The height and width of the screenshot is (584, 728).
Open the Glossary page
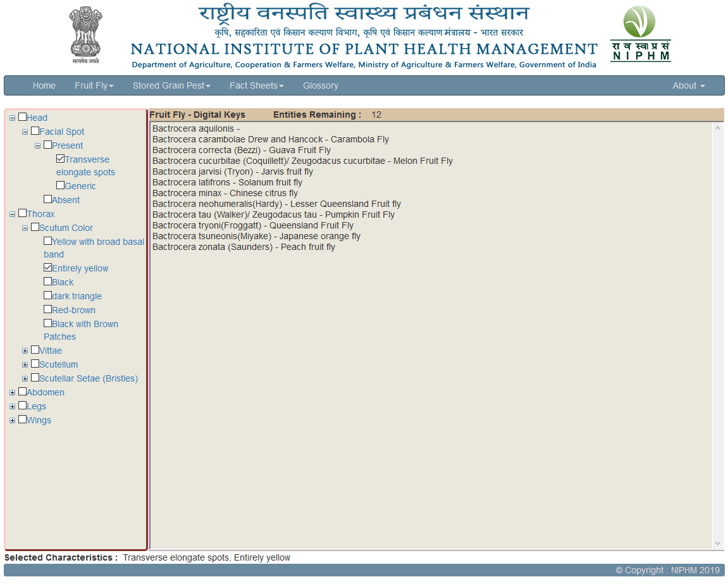[321, 85]
